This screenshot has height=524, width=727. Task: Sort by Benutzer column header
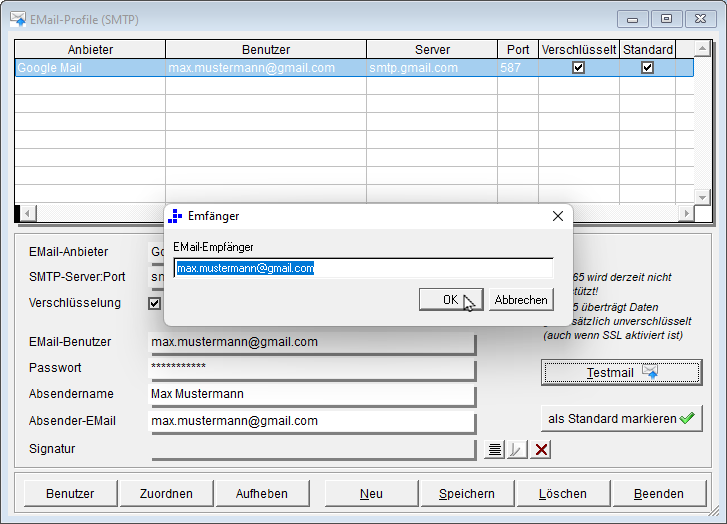pos(266,49)
